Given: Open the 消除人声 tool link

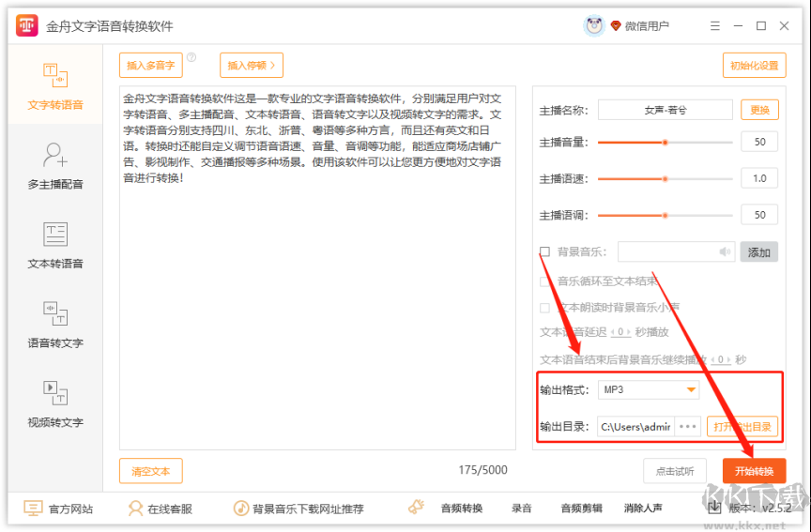Looking at the screenshot, I should 643,509.
